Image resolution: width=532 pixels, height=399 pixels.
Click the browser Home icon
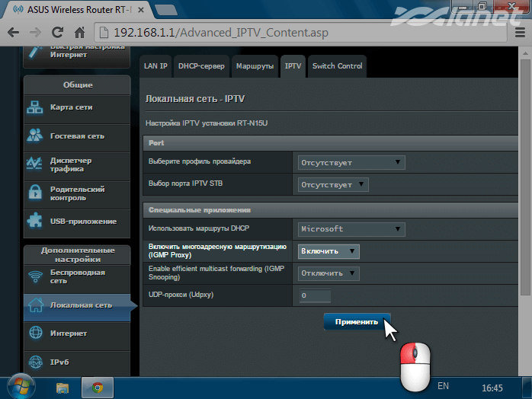click(79, 34)
